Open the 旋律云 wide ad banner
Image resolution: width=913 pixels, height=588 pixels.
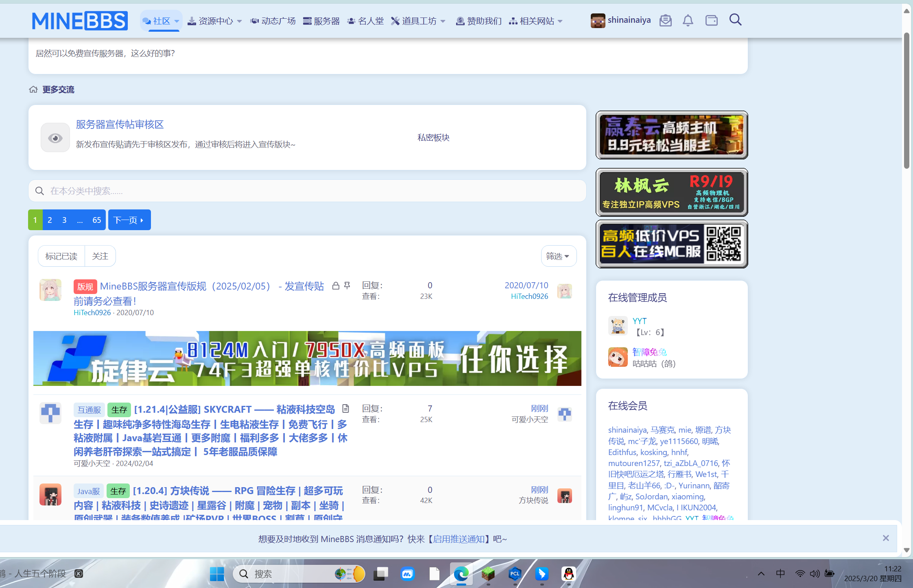pyautogui.click(x=307, y=358)
